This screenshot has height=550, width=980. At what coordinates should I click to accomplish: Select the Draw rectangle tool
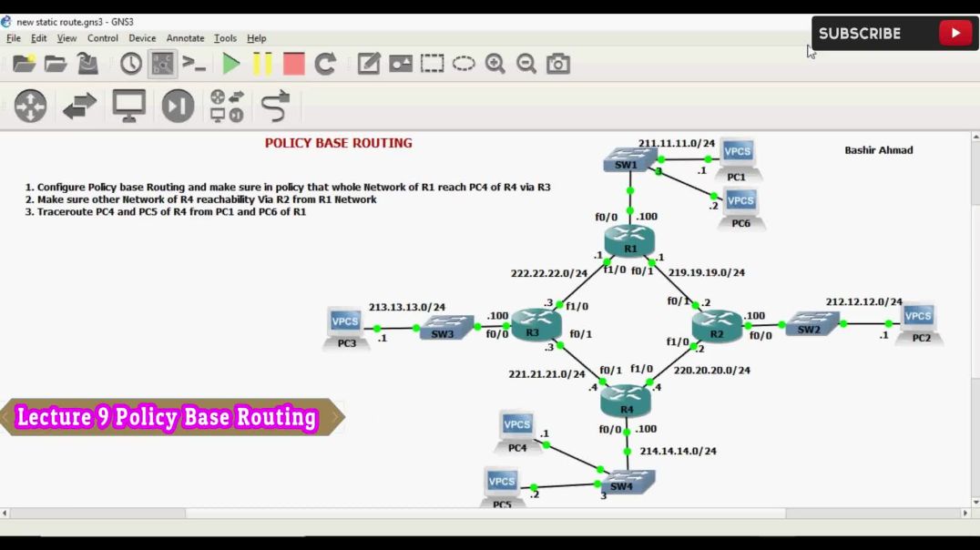(x=432, y=64)
